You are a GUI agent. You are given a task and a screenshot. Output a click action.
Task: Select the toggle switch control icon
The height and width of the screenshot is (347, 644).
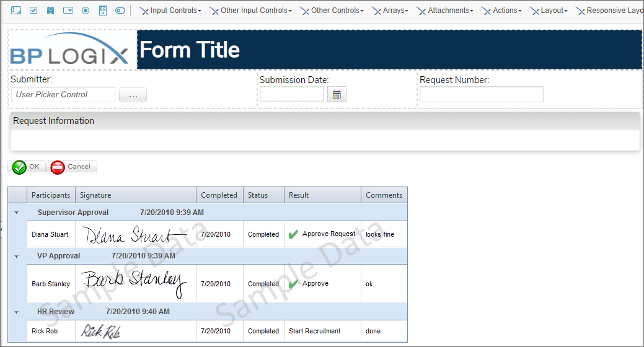[x=120, y=11]
